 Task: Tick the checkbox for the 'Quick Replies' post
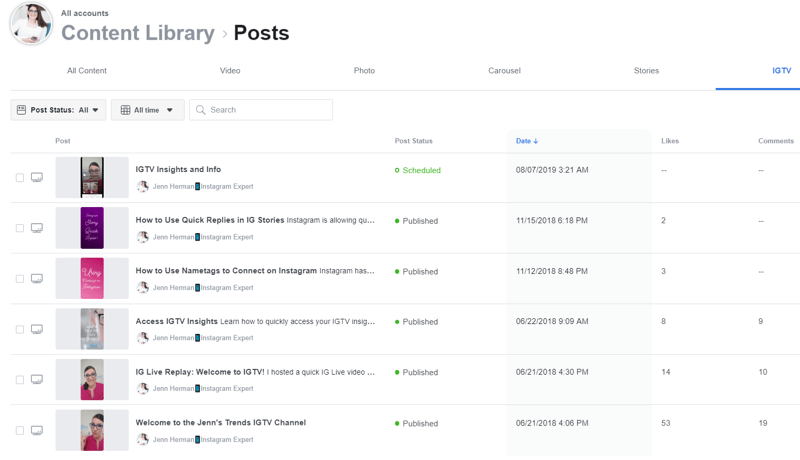20,228
